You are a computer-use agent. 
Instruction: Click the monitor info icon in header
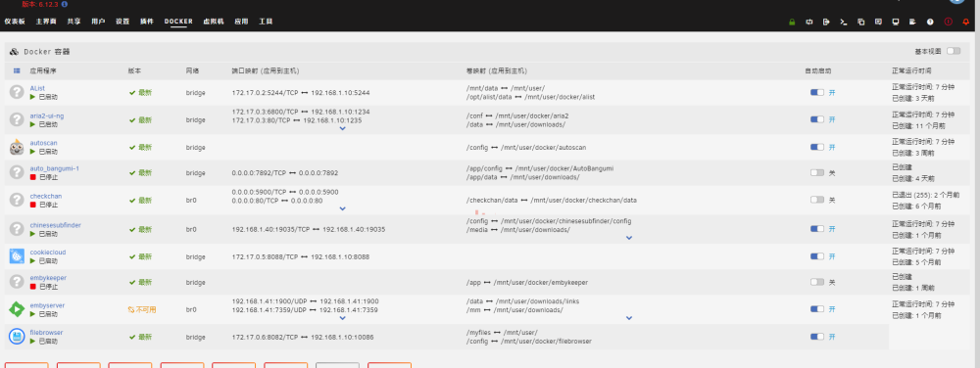click(896, 22)
